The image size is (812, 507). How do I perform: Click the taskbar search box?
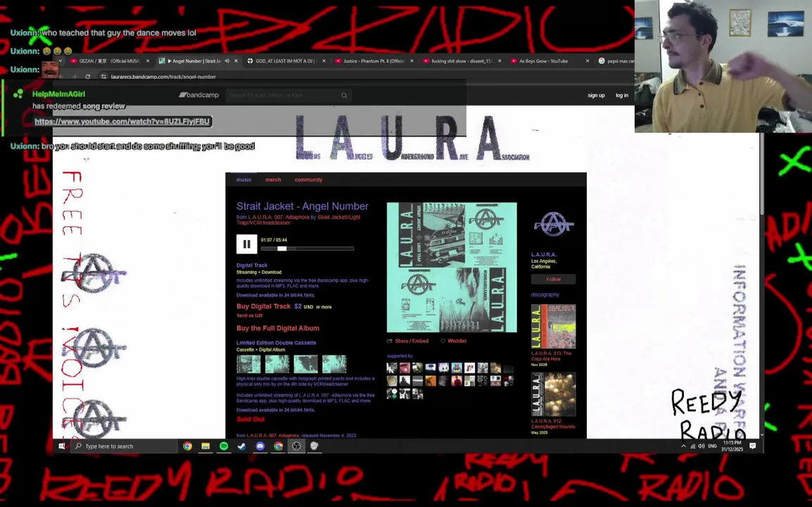pos(125,446)
